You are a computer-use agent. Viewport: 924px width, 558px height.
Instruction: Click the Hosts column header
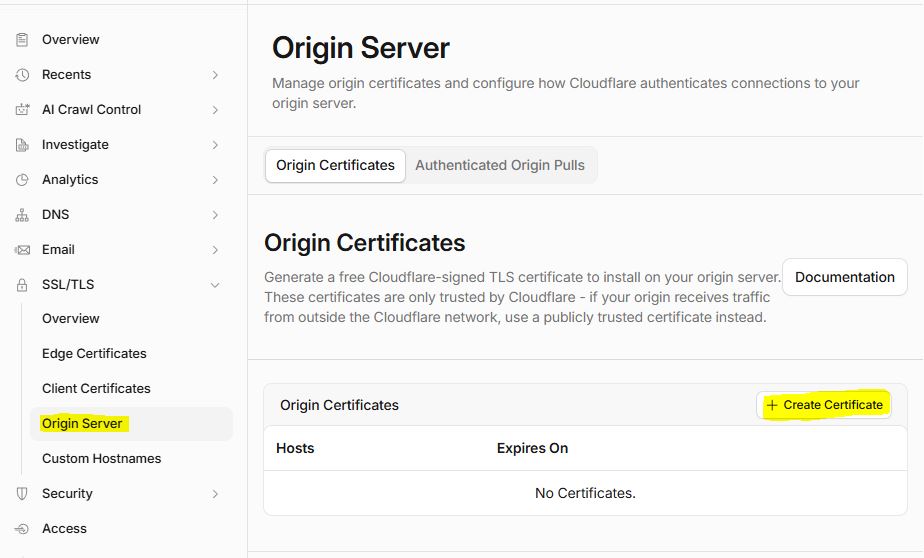tap(295, 448)
